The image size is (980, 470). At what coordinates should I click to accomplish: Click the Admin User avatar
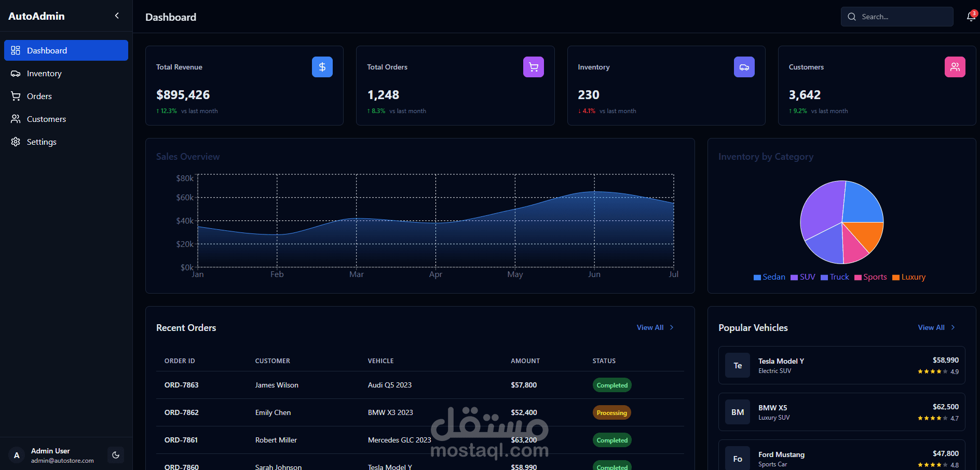(17, 455)
